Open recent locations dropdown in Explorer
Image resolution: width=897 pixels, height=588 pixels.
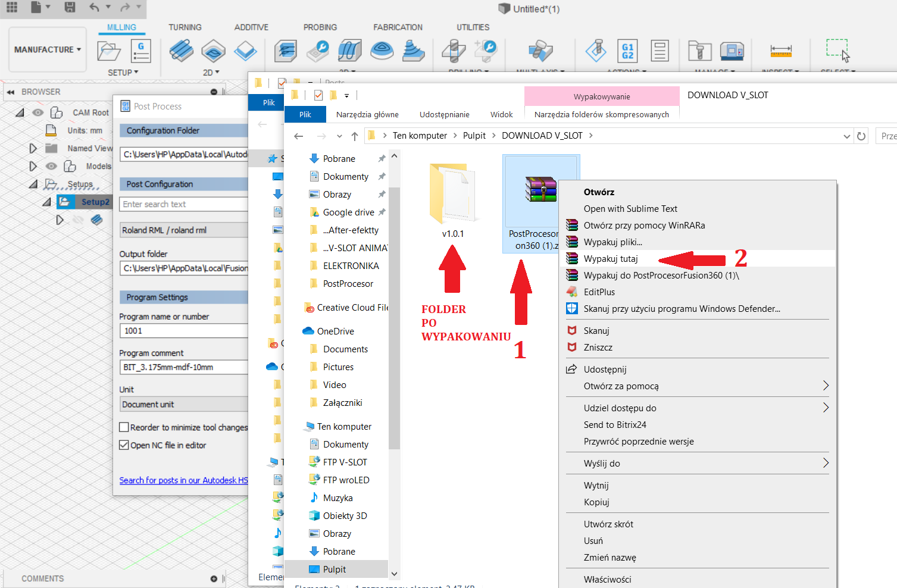(339, 136)
